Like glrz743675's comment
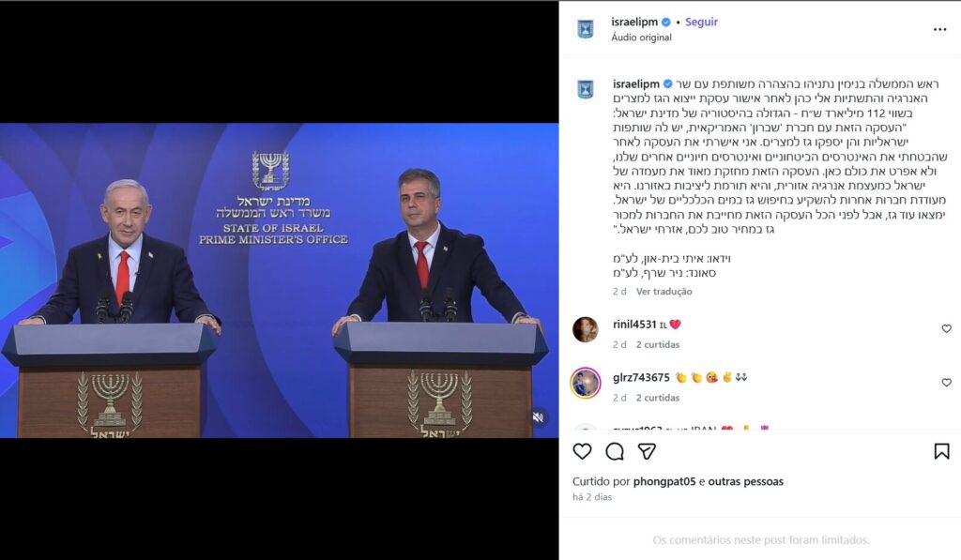Image resolution: width=961 pixels, height=560 pixels. [946, 383]
